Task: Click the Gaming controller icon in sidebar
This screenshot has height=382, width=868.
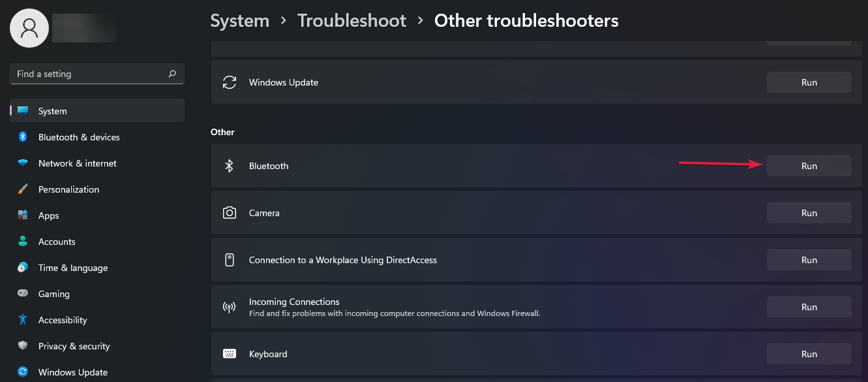Action: pos(23,294)
